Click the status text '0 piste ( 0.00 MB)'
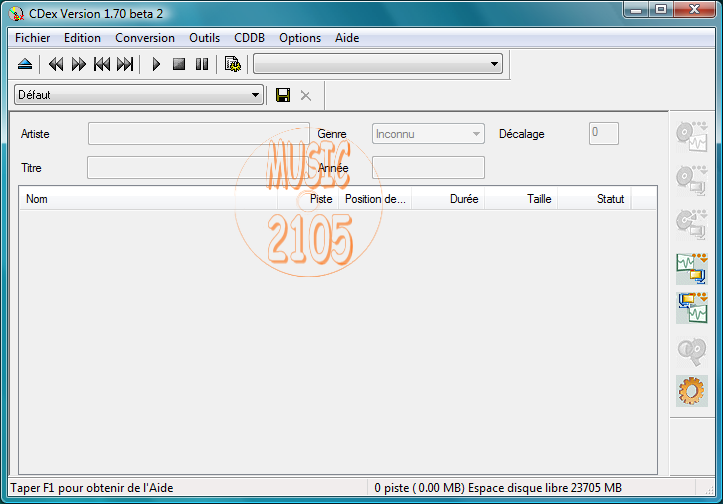The image size is (723, 504). click(x=419, y=488)
